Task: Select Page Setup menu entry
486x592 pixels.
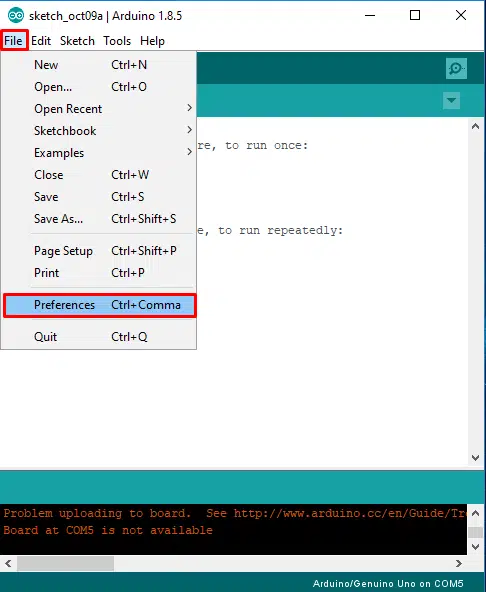Action: 99,251
